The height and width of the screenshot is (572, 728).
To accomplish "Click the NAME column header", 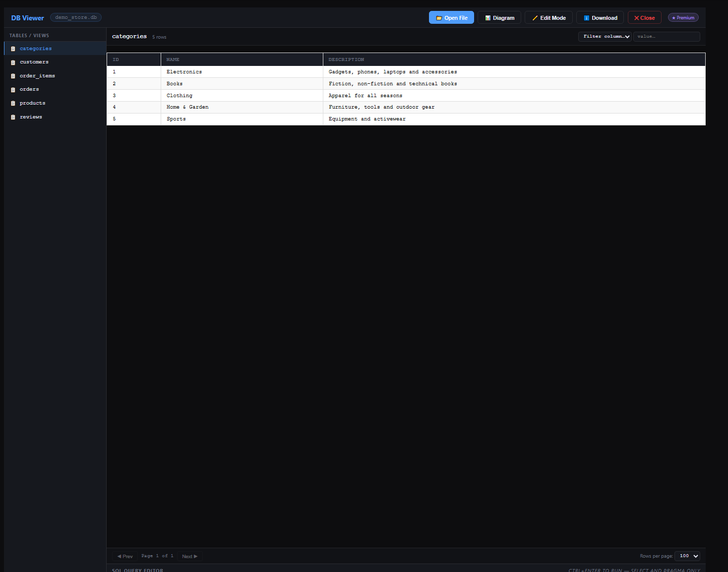I will [173, 59].
